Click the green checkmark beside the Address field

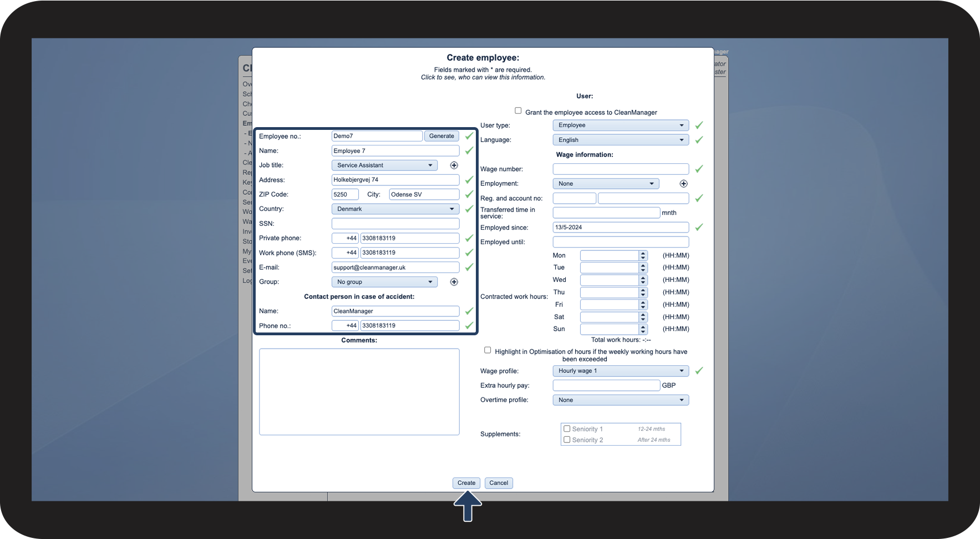click(469, 180)
